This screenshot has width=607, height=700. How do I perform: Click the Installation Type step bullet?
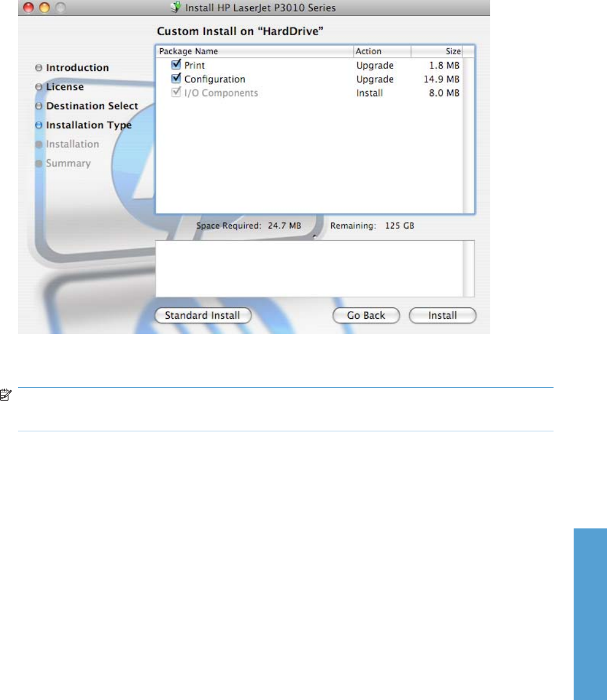39,125
